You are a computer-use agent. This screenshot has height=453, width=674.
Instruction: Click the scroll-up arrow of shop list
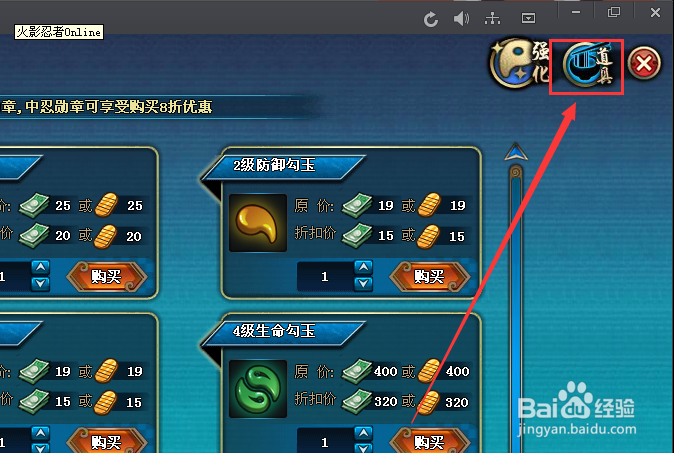pyautogui.click(x=516, y=152)
